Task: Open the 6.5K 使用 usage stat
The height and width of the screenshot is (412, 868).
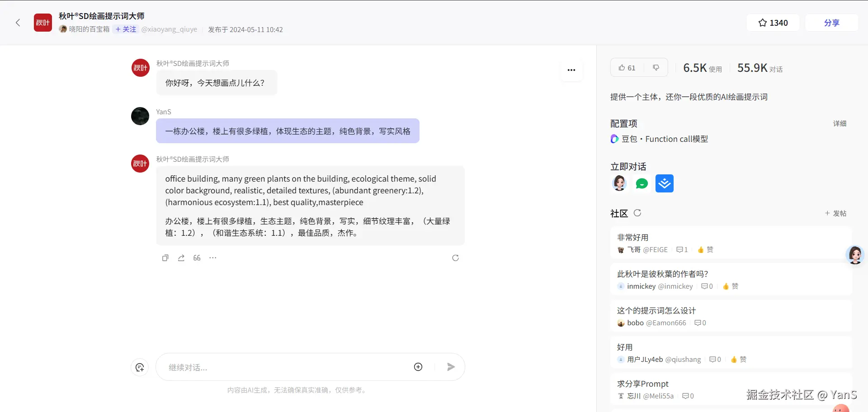Action: 702,68
